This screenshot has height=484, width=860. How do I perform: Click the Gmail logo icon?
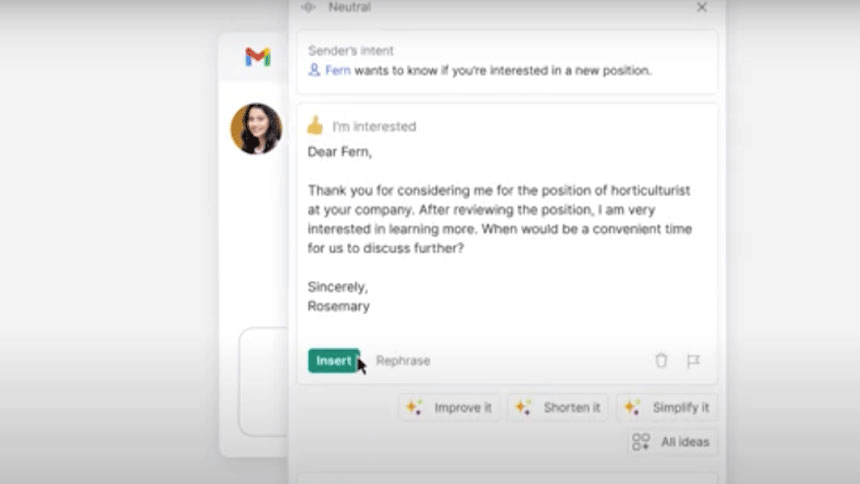(x=257, y=57)
